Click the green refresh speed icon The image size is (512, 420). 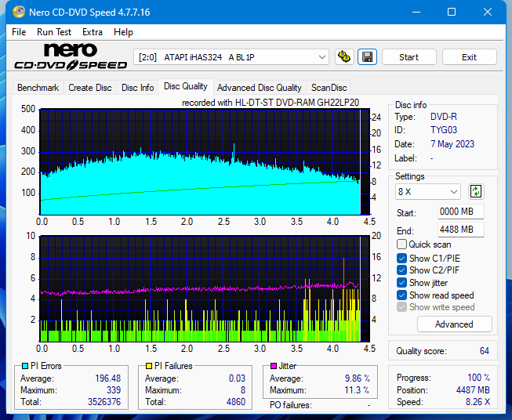click(x=475, y=191)
